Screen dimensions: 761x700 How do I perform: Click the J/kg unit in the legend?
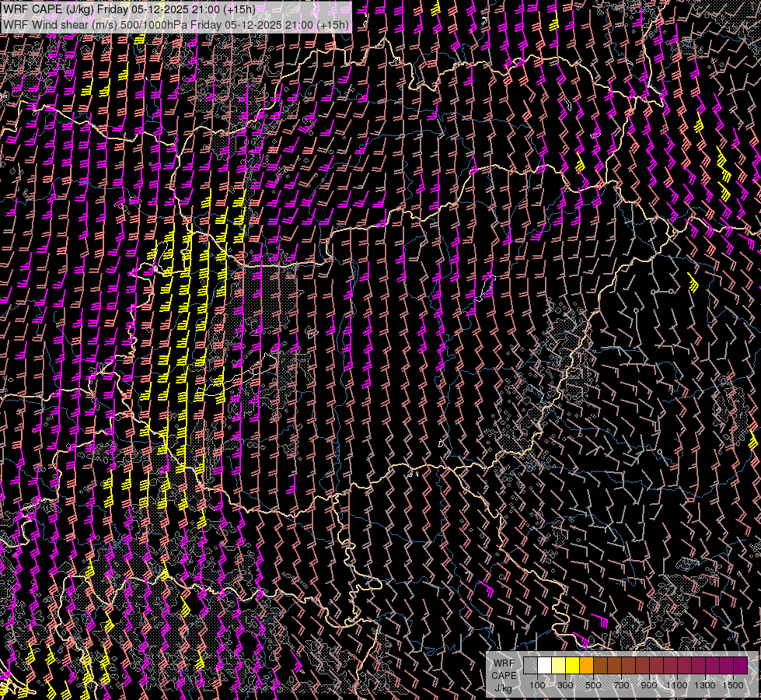504,688
